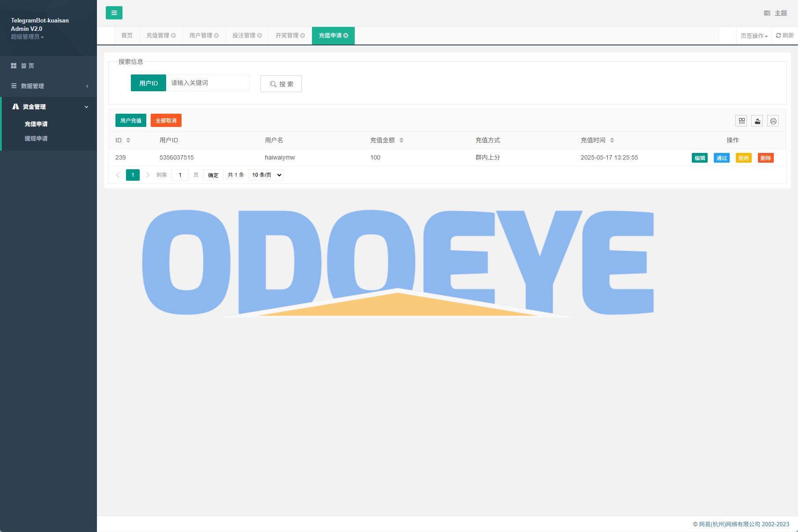Sort by 充值时间 column arrows
This screenshot has width=798, height=532.
[612, 140]
